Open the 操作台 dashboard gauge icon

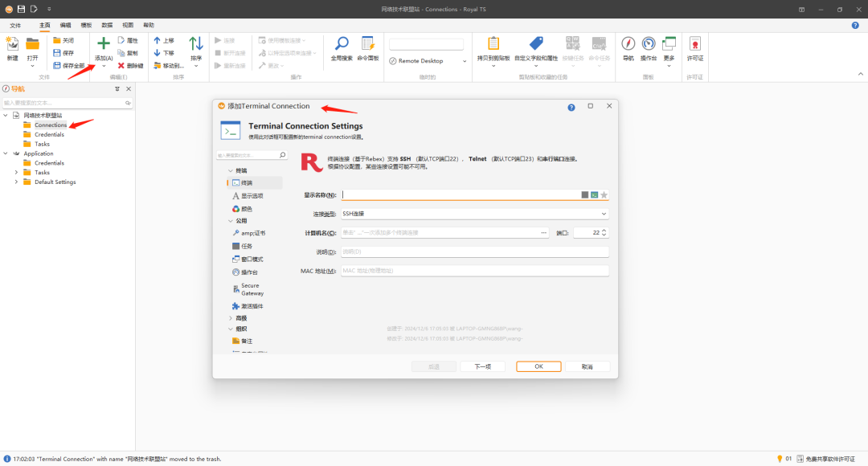(x=649, y=43)
